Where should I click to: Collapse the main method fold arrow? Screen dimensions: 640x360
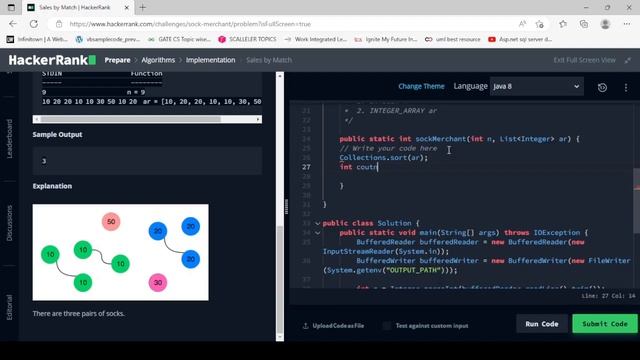tap(317, 233)
